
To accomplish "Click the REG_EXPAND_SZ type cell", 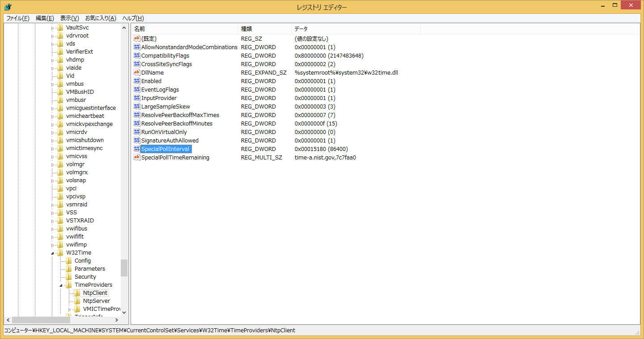I will [x=264, y=72].
